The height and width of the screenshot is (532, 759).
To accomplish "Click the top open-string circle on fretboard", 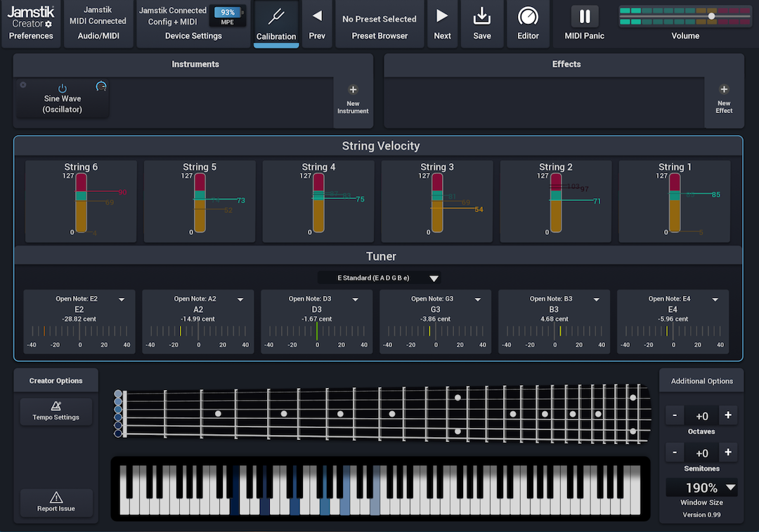I will point(117,394).
